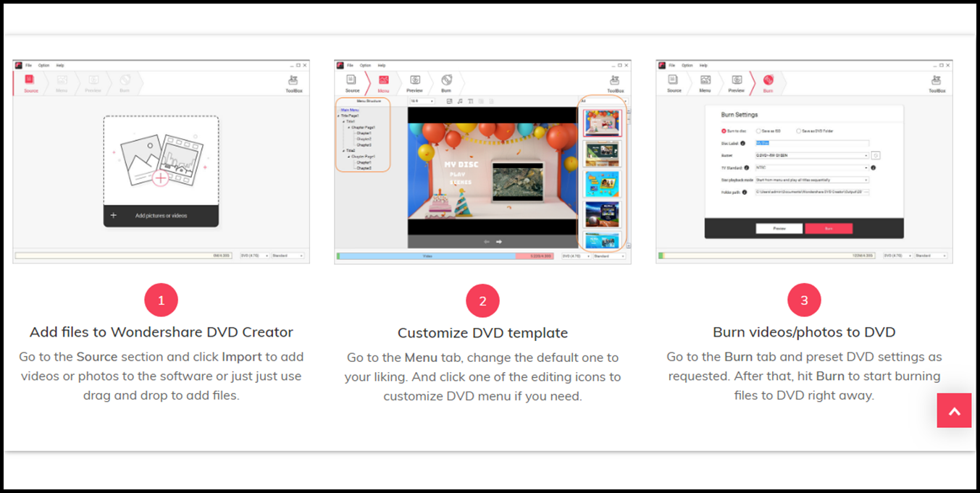Screen dimensions: 980x493
Task: Open the Disc playback mode dropdown
Action: click(x=812, y=180)
